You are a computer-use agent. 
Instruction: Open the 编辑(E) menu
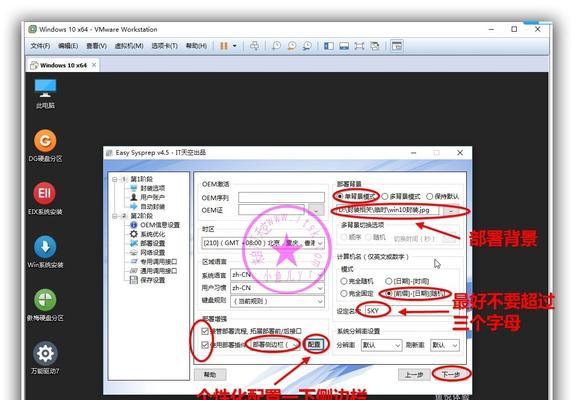(68, 46)
